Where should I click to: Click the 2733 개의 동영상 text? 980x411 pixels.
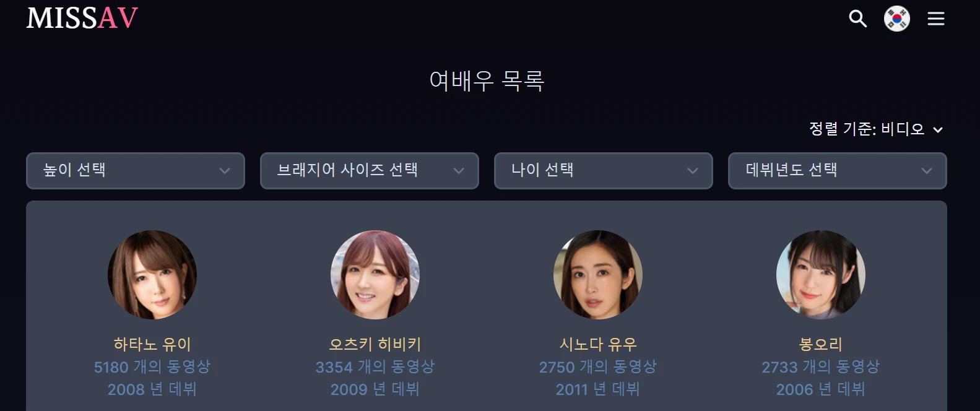click(821, 366)
